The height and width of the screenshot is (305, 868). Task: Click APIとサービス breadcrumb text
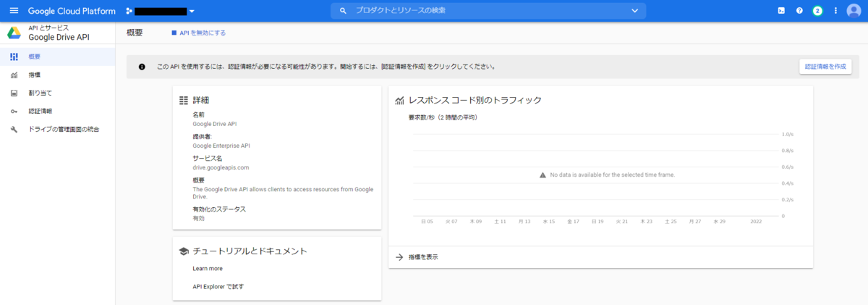coord(48,28)
